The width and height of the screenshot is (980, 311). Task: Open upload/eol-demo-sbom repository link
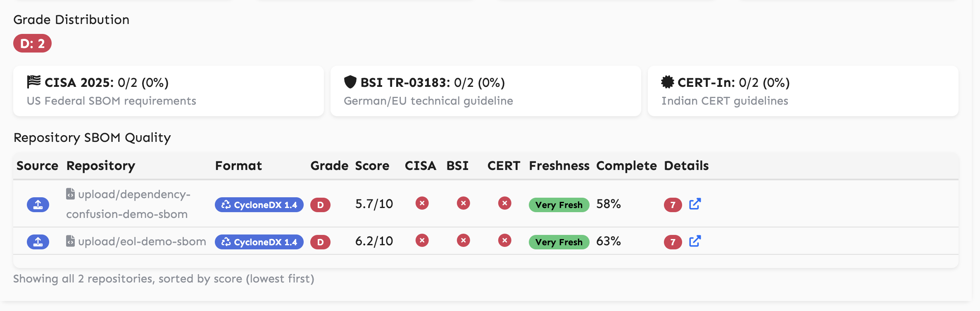click(x=142, y=242)
